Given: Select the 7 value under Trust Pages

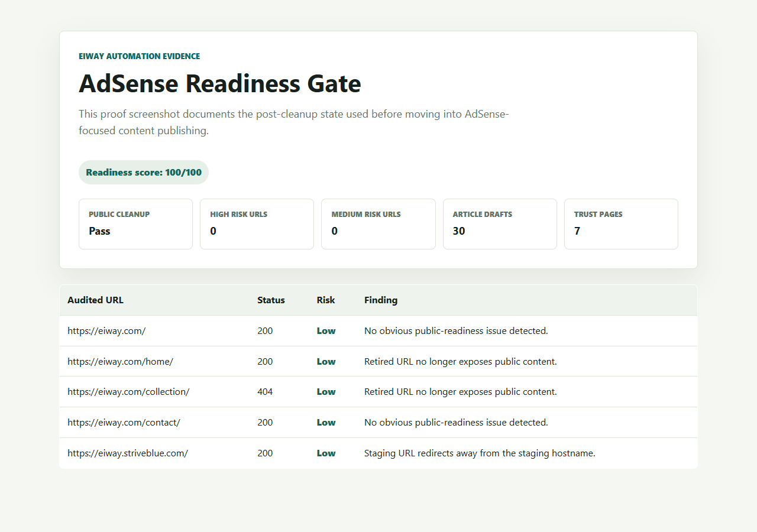Looking at the screenshot, I should [577, 231].
